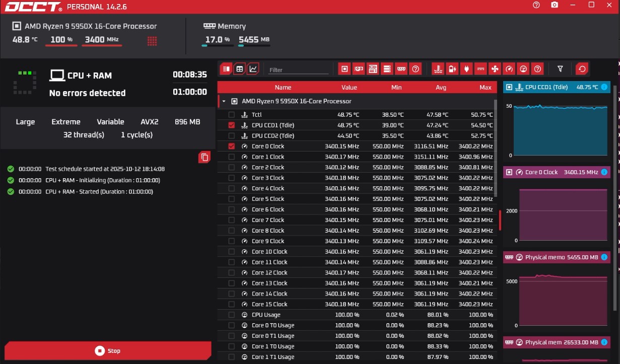Image resolution: width=620 pixels, height=364 pixels.
Task: Click the sensor table vertical scrollbar
Action: 496,148
